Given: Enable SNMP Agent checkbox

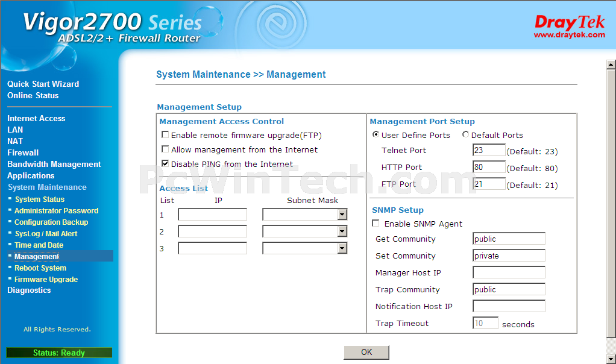Looking at the screenshot, I should click(x=376, y=224).
